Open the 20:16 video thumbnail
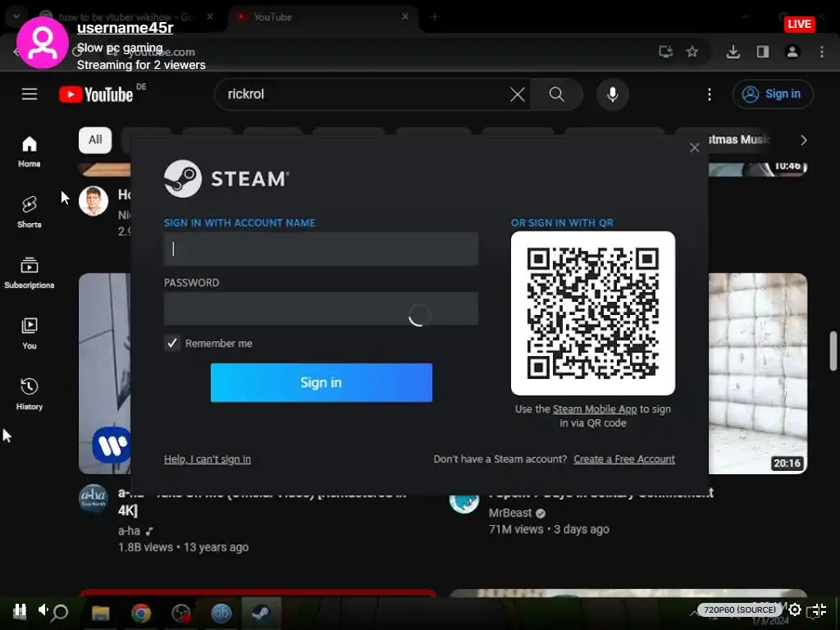Viewport: 840px width, 630px height. click(757, 373)
